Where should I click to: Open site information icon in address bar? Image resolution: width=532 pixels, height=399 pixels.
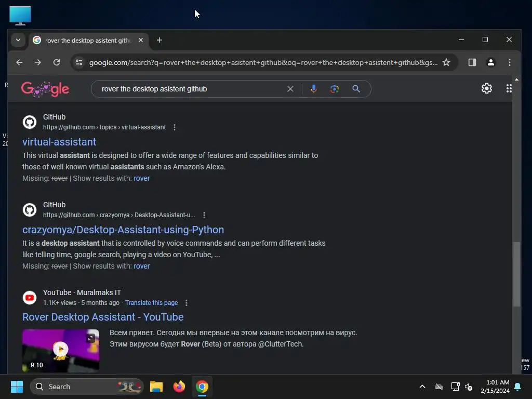(79, 62)
